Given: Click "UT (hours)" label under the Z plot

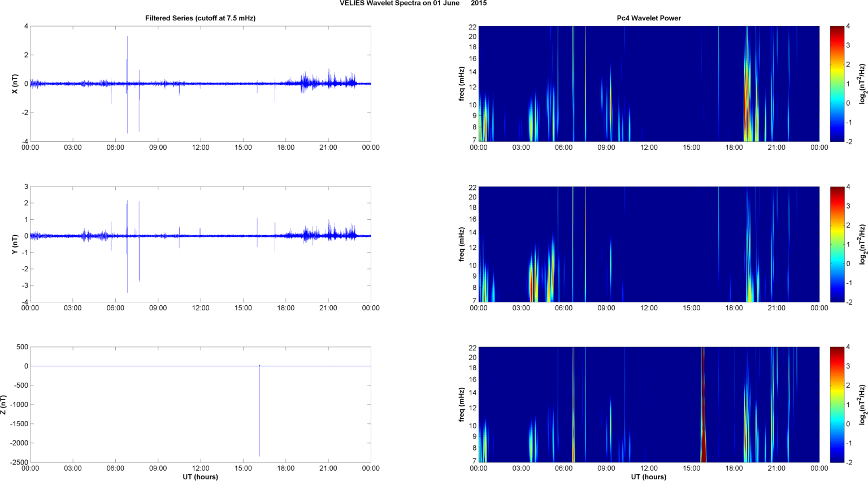Looking at the screenshot, I should tap(200, 476).
